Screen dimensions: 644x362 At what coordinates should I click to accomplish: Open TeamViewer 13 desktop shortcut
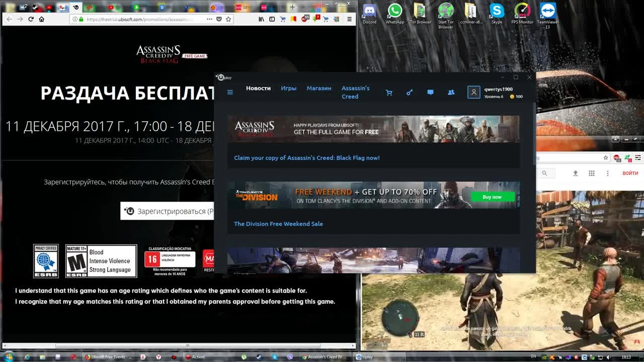(x=547, y=11)
